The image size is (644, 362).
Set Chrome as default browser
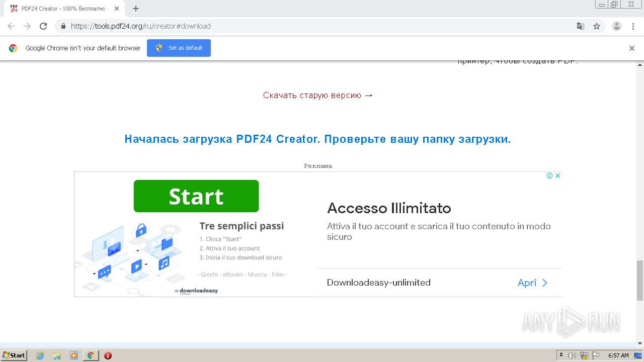point(179,48)
